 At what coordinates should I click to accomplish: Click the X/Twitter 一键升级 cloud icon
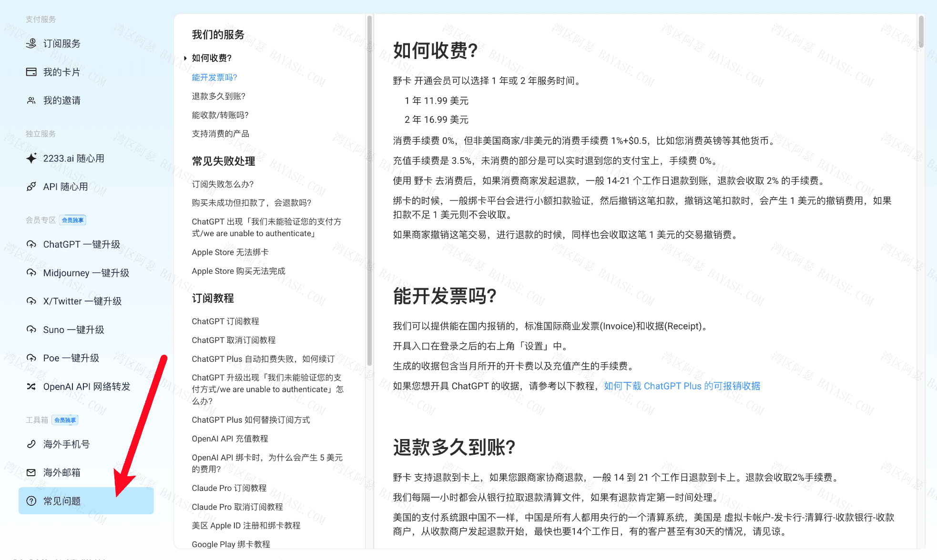coord(31,301)
